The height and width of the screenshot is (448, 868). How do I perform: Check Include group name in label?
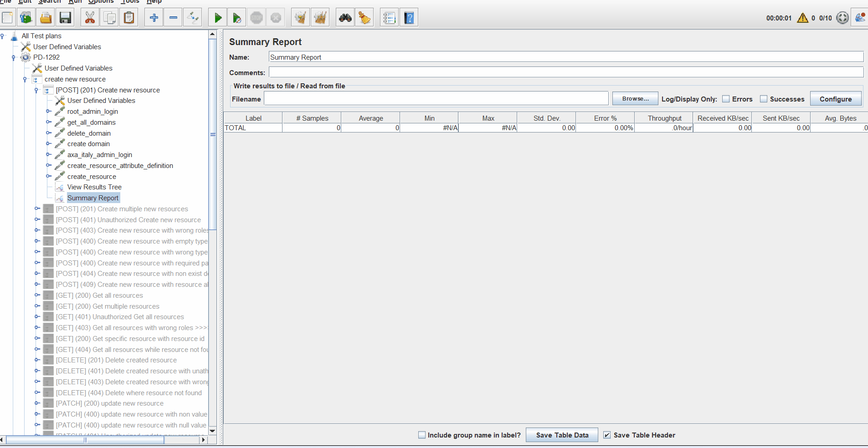pos(422,435)
